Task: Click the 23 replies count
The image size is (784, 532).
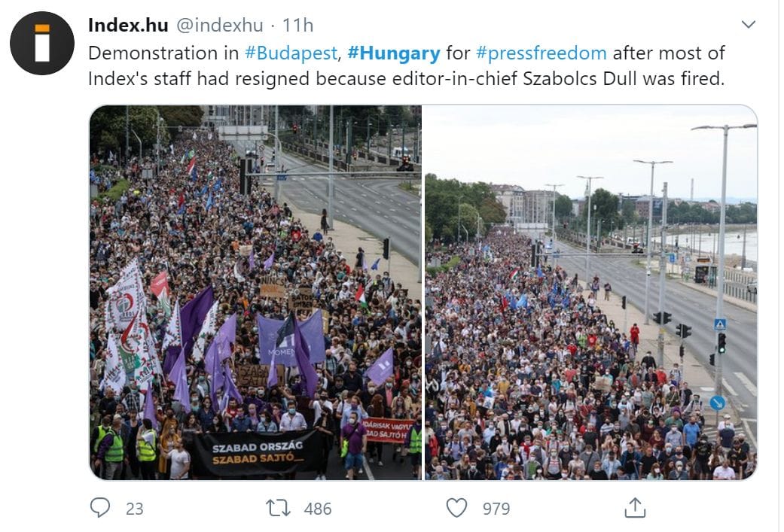Action: 135,509
